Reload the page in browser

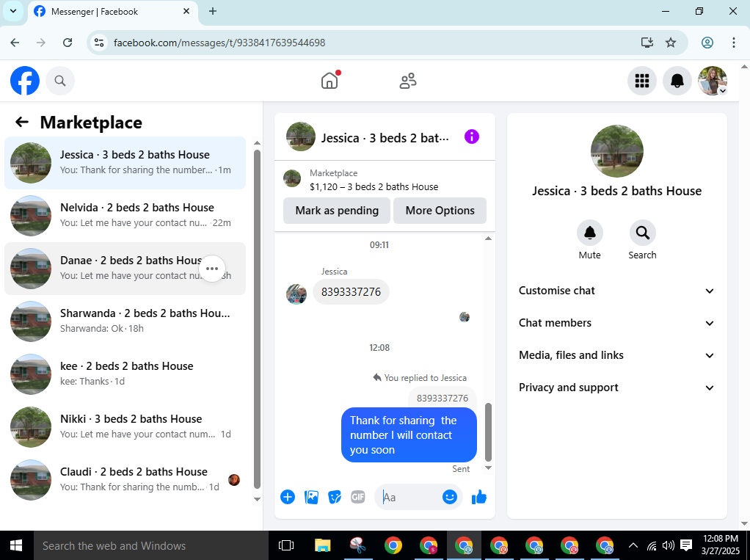coord(68,43)
